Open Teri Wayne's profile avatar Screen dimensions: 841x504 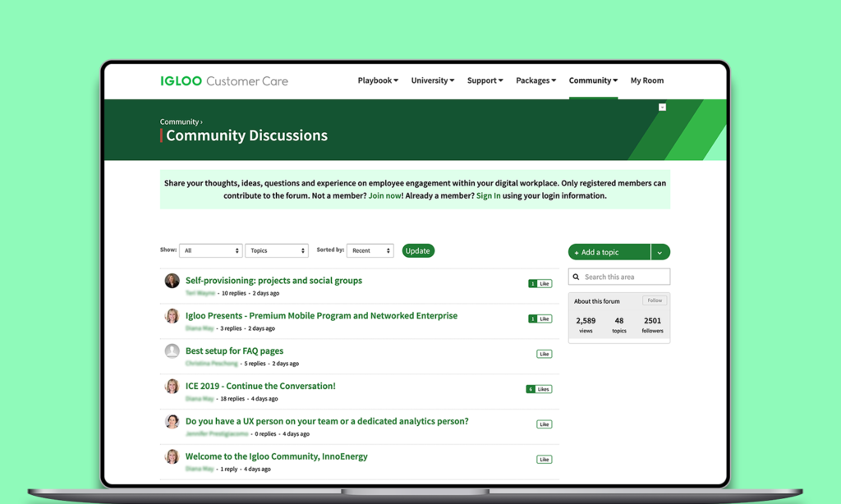[x=171, y=280]
